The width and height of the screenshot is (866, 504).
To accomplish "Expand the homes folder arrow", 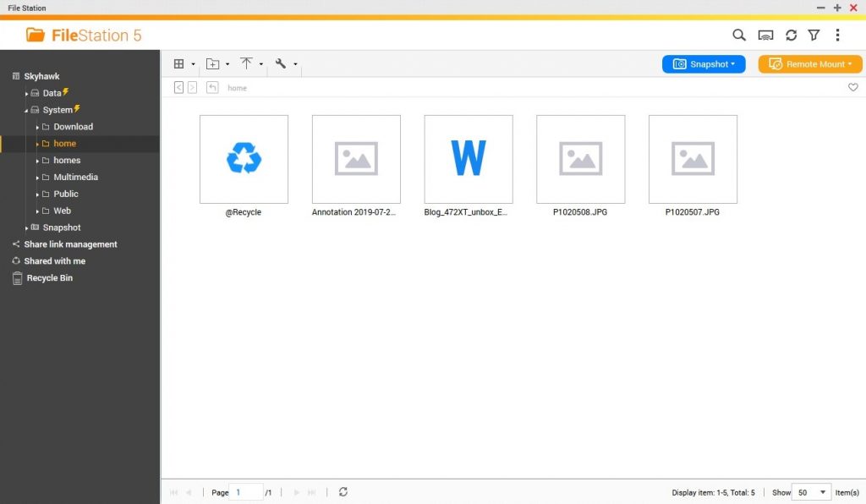I will coord(37,162).
